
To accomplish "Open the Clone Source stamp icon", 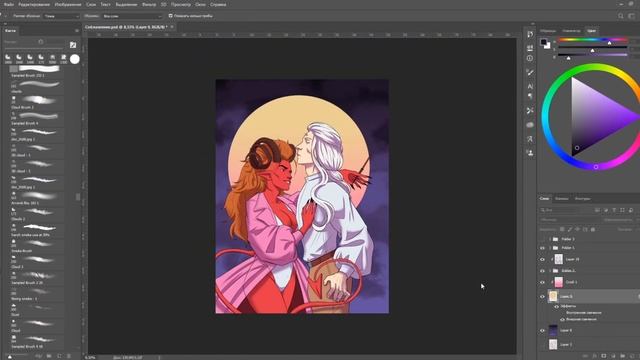I will [x=530, y=153].
